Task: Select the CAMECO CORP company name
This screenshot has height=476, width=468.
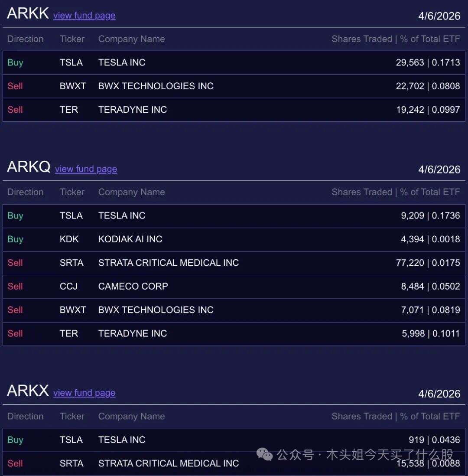Action: [133, 286]
